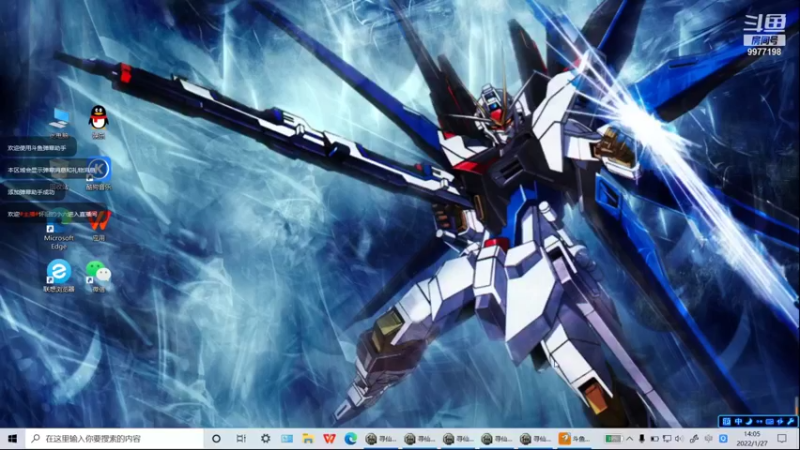Image resolution: width=800 pixels, height=450 pixels.
Task: Open the network tray icon
Action: click(667, 439)
